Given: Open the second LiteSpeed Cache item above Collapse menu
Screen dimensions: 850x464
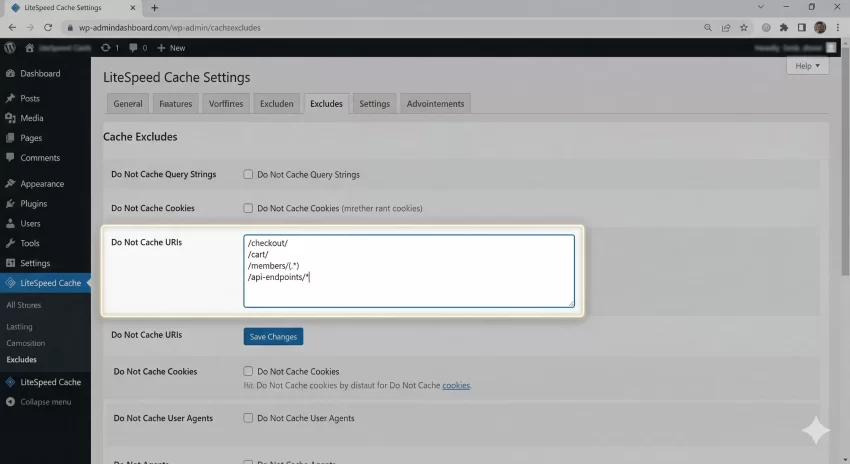Looking at the screenshot, I should click(45, 382).
